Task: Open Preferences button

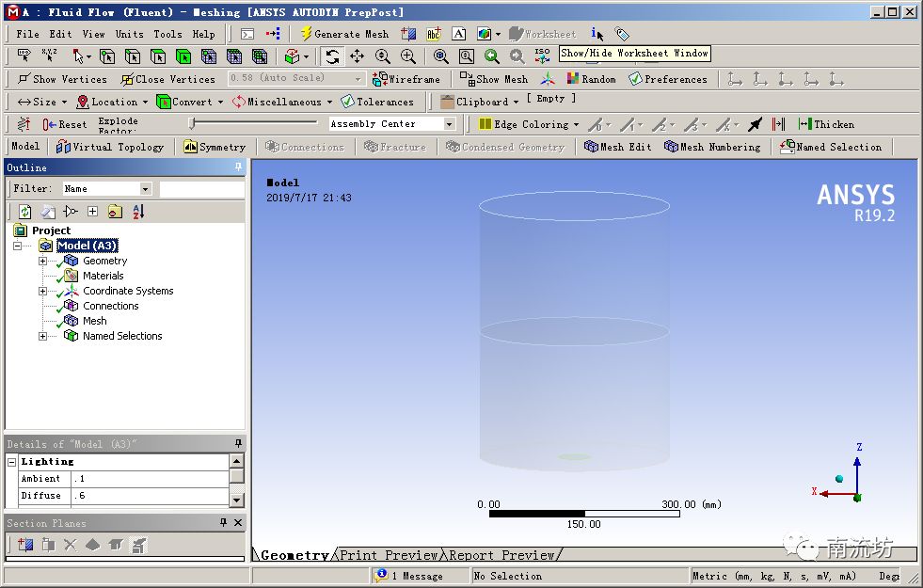Action: pos(667,79)
